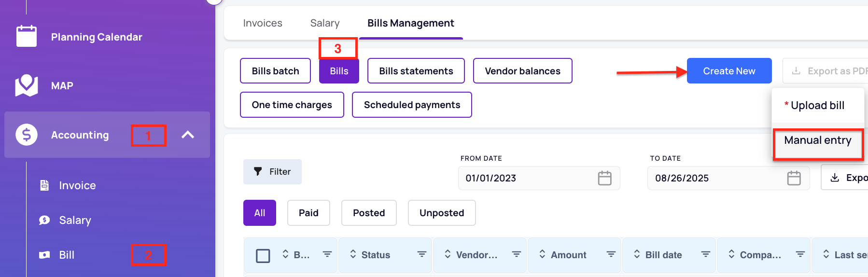Collapse the Accounting menu chevron
The width and height of the screenshot is (868, 277).
[x=188, y=135]
